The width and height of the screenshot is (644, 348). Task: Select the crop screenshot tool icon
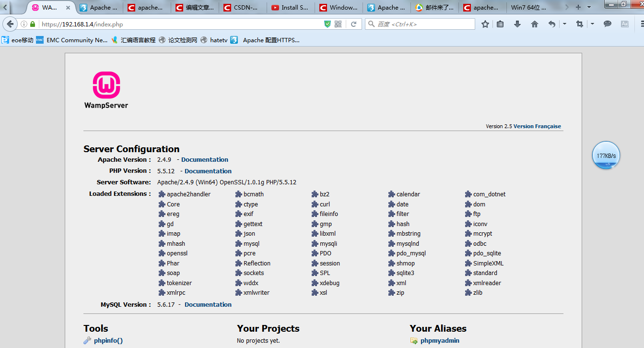[x=580, y=24]
